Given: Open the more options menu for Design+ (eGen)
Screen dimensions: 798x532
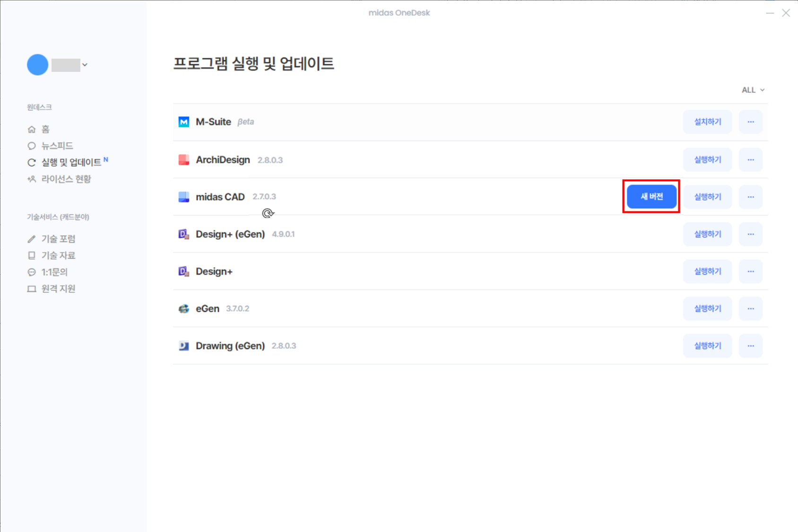Looking at the screenshot, I should point(751,234).
